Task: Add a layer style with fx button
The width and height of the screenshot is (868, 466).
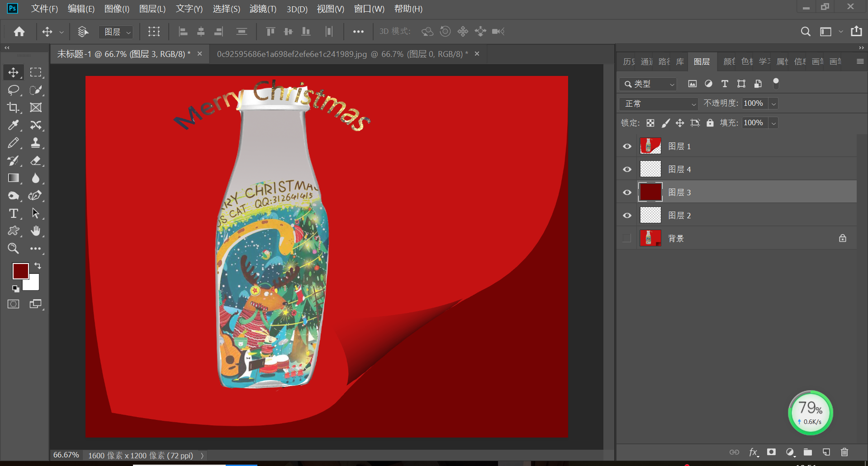Action: 753,452
